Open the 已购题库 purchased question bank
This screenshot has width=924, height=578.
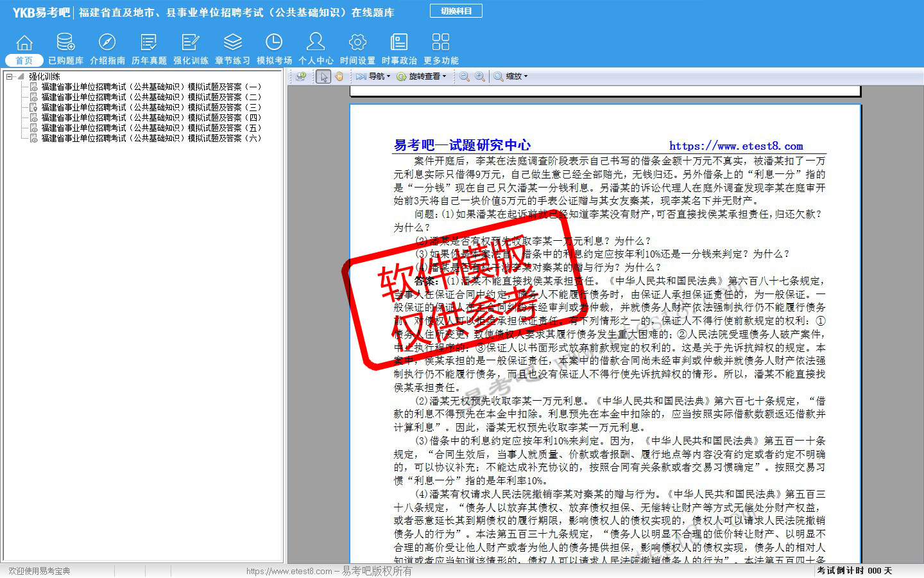click(x=65, y=49)
